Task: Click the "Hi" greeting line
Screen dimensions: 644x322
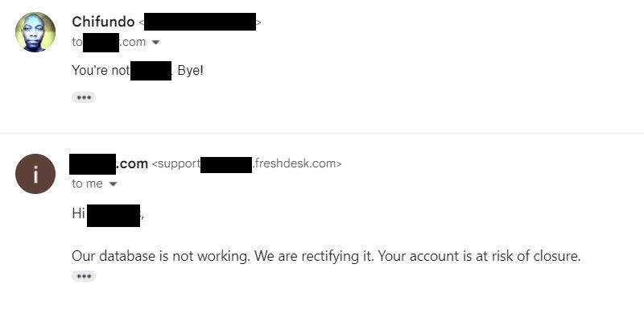Action: (x=78, y=214)
